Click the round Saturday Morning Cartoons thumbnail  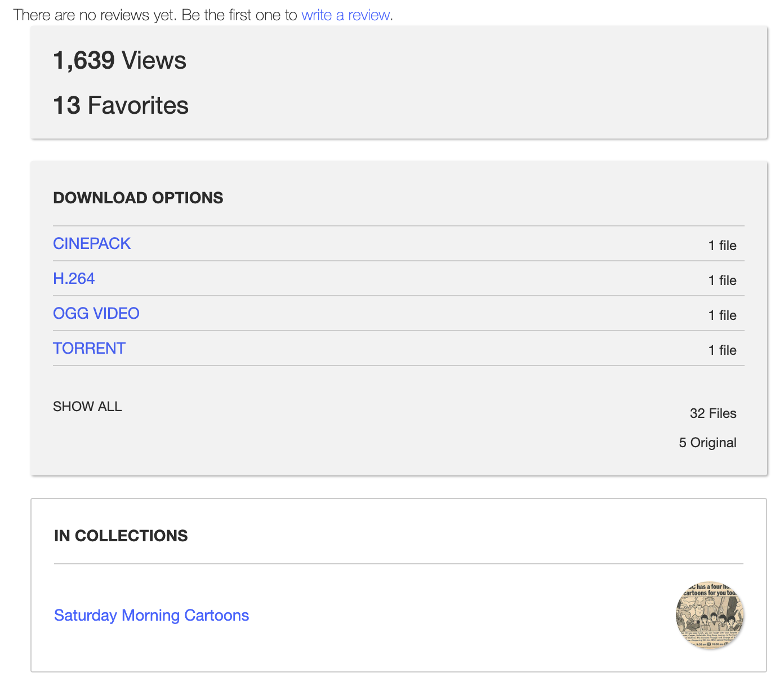point(710,615)
